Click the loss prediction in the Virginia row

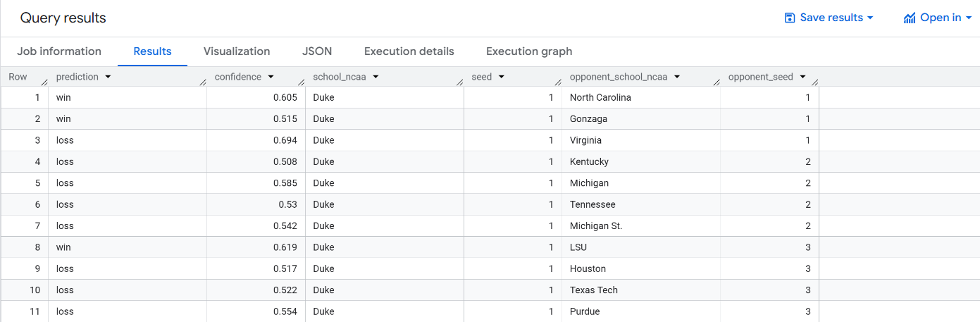point(65,140)
